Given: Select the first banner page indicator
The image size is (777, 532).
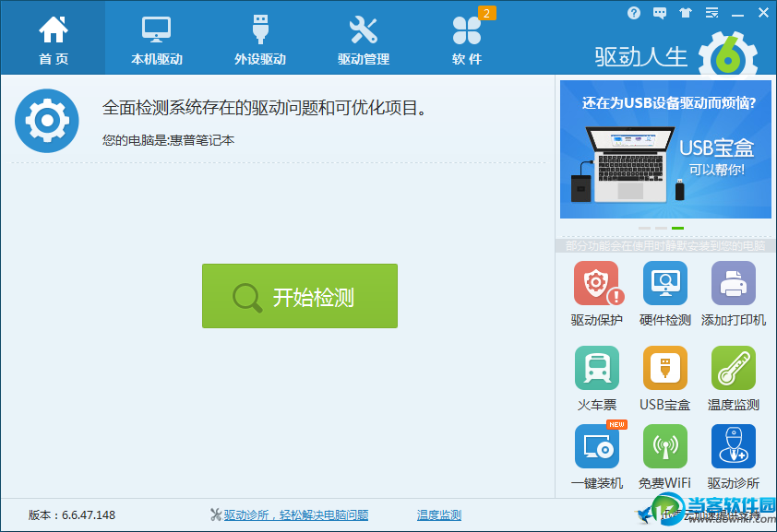Looking at the screenshot, I should 644,228.
